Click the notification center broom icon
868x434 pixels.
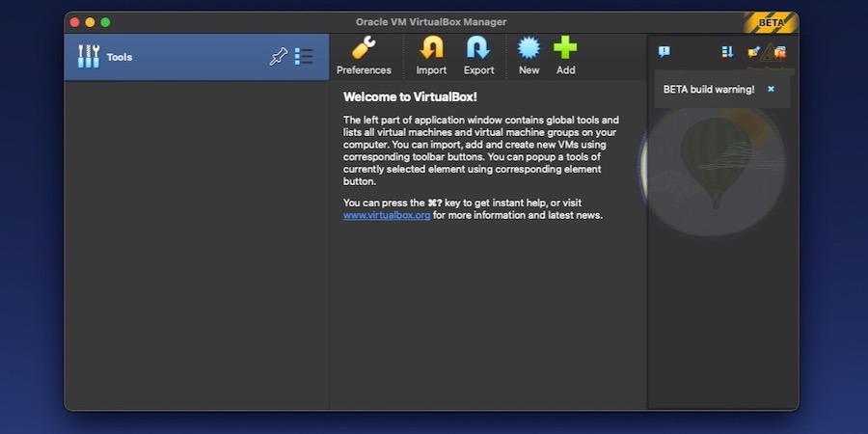(x=753, y=53)
